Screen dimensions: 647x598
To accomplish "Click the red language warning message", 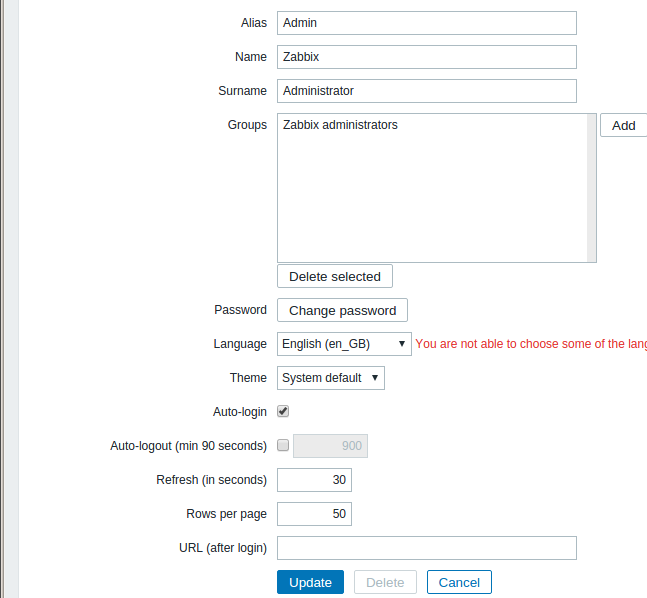I will point(530,344).
